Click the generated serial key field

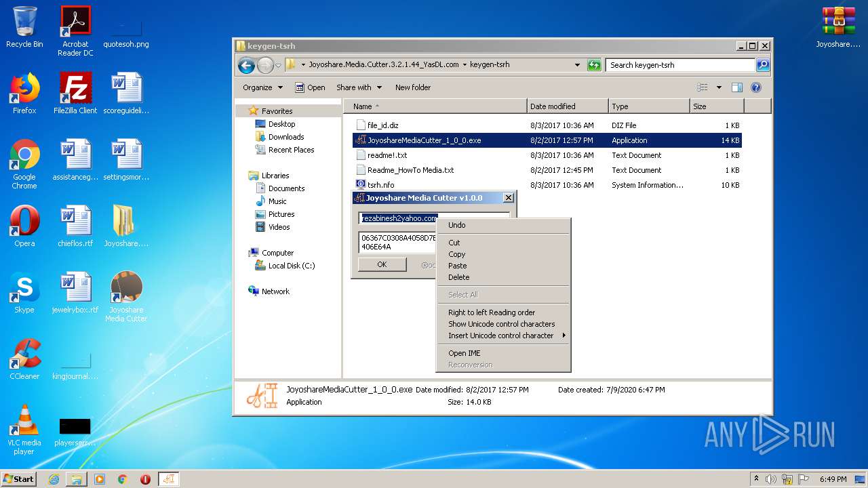coord(397,243)
